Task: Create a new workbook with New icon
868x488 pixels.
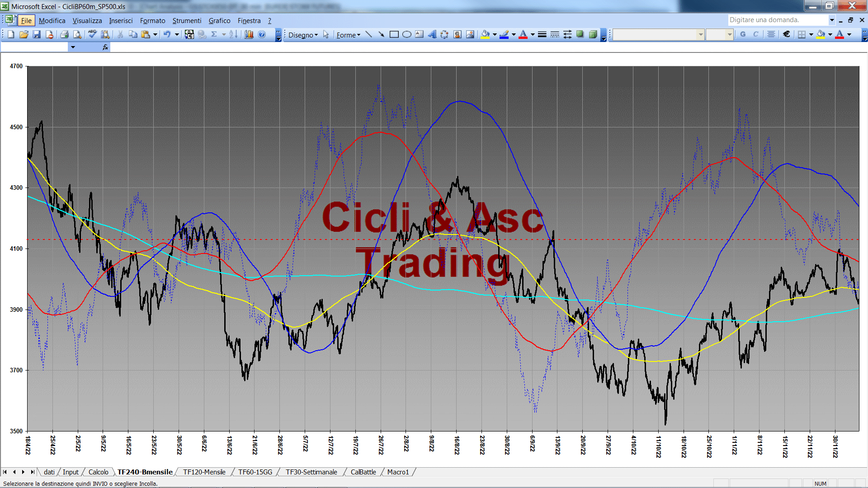Action: pyautogui.click(x=11, y=34)
